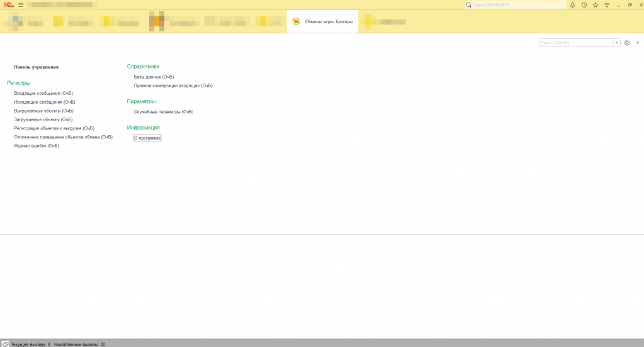This screenshot has height=347, width=644.
Task: Click the global search magnifier icon
Action: pyautogui.click(x=468, y=5)
